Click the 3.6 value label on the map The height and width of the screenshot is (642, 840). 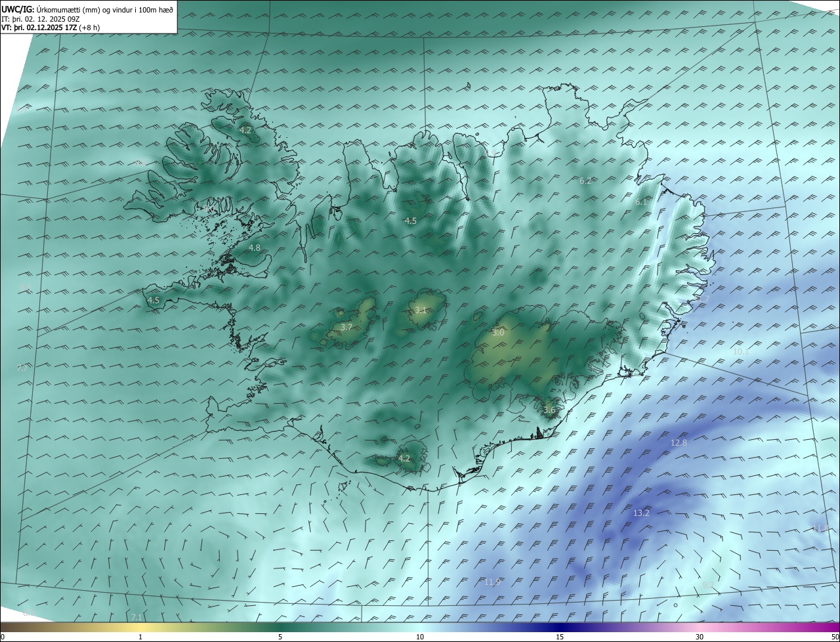tap(549, 410)
